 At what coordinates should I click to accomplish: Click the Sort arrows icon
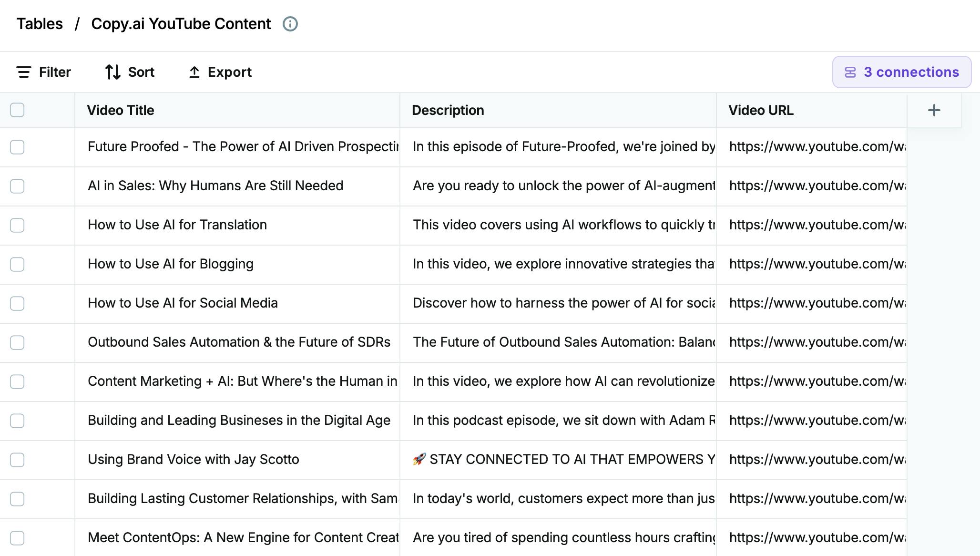[x=113, y=72]
